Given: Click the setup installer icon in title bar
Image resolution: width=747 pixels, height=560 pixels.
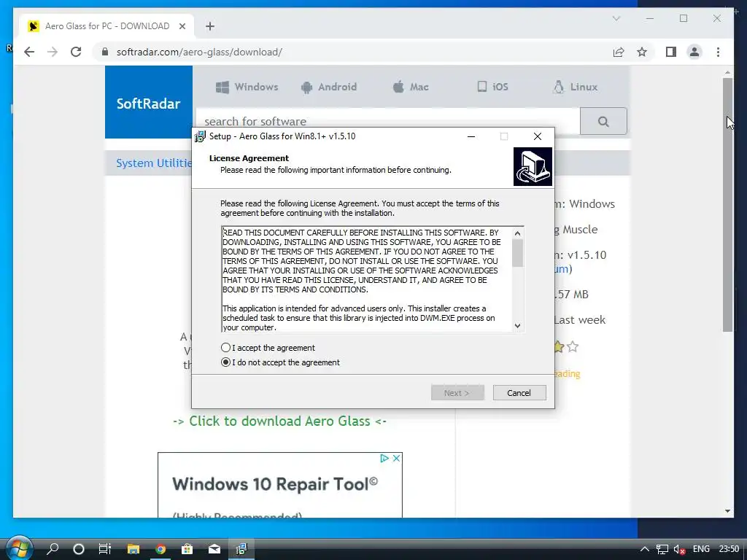Looking at the screenshot, I should tap(200, 136).
